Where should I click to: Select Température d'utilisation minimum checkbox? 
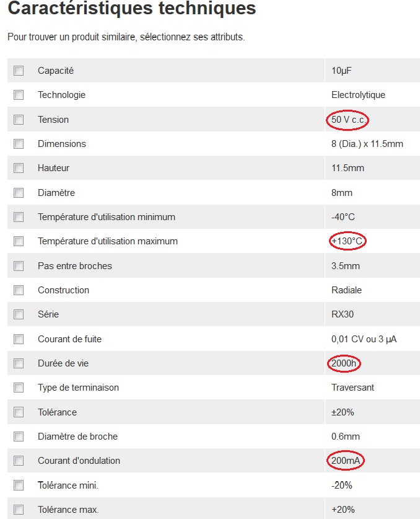point(19,217)
